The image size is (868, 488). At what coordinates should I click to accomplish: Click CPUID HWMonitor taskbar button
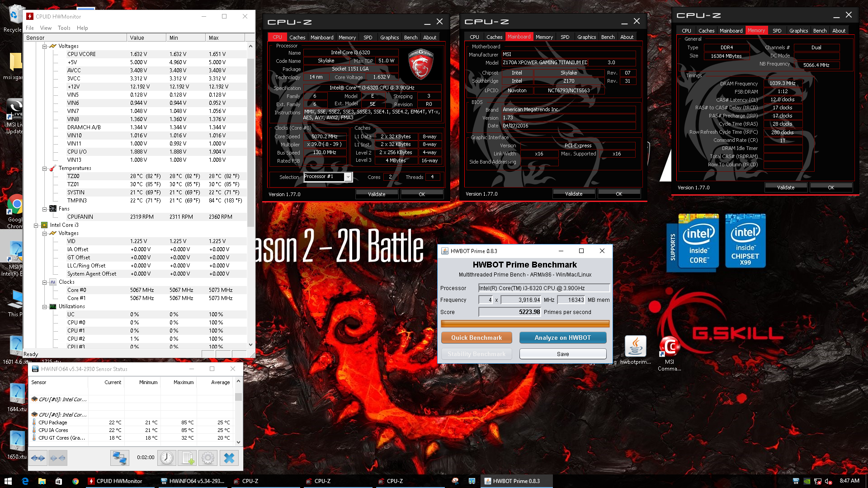coord(120,481)
